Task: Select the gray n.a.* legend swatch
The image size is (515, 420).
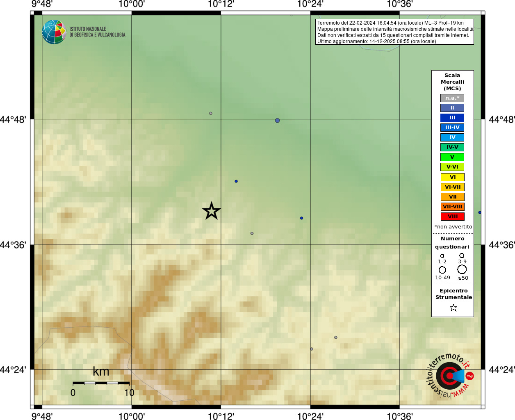Action: click(452, 98)
